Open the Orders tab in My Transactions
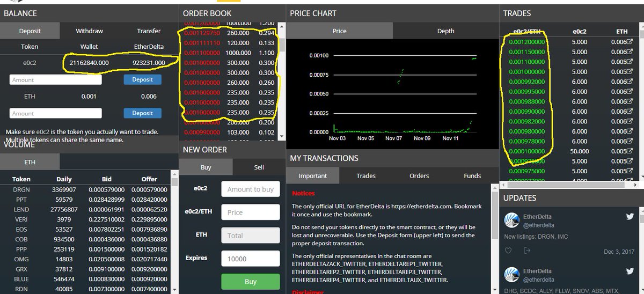This screenshot has height=294, width=644. [x=419, y=175]
